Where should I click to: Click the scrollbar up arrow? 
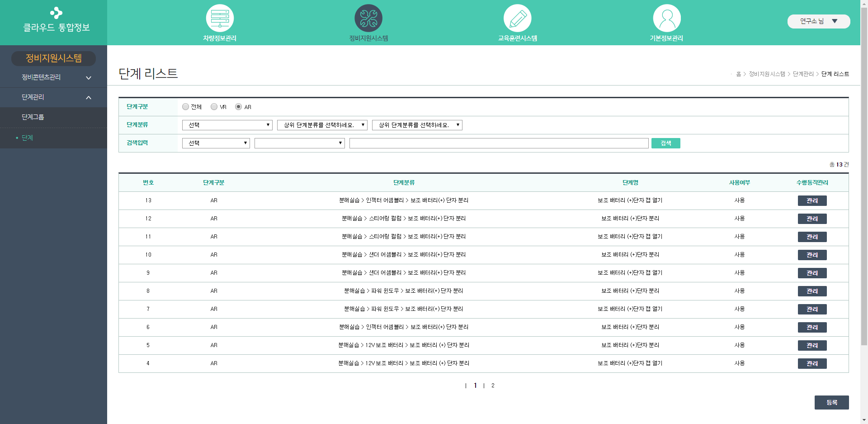864,4
